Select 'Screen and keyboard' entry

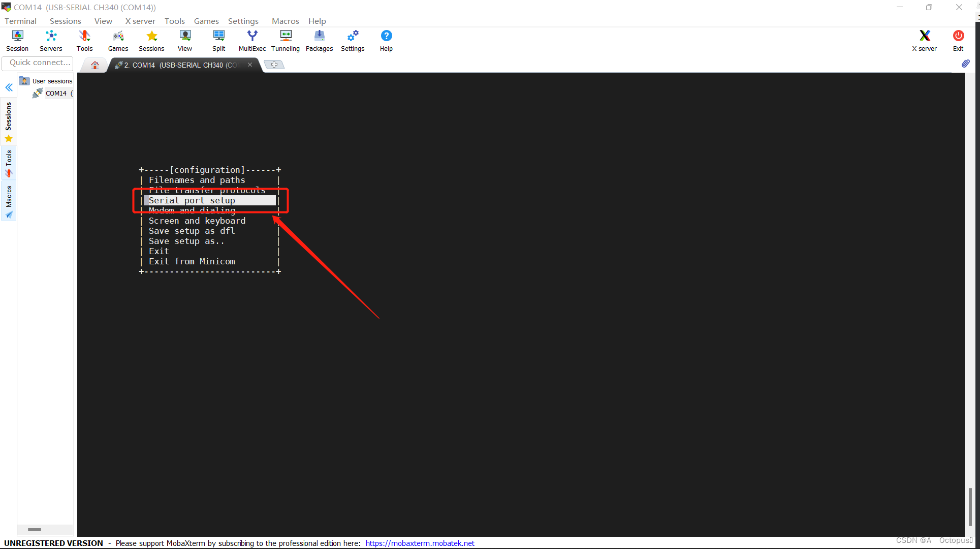(197, 221)
